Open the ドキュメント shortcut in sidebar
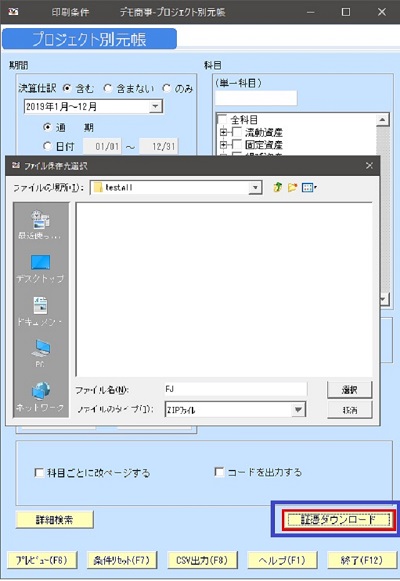The image size is (400, 581). point(40,312)
